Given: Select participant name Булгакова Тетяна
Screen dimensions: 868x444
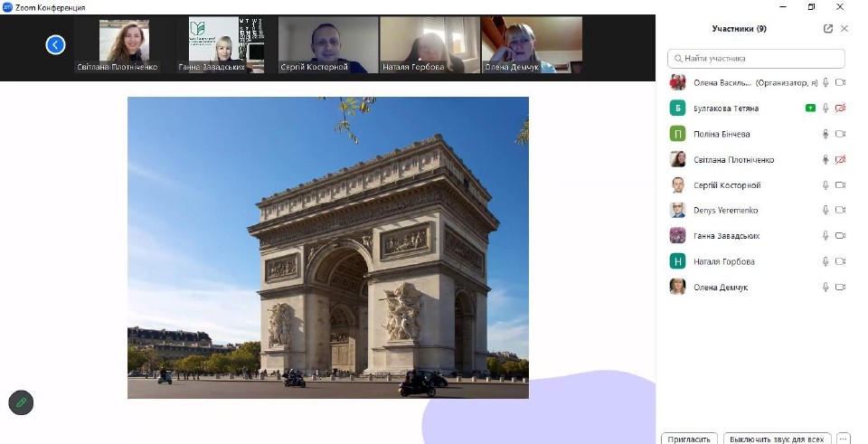Looking at the screenshot, I should click(726, 109).
